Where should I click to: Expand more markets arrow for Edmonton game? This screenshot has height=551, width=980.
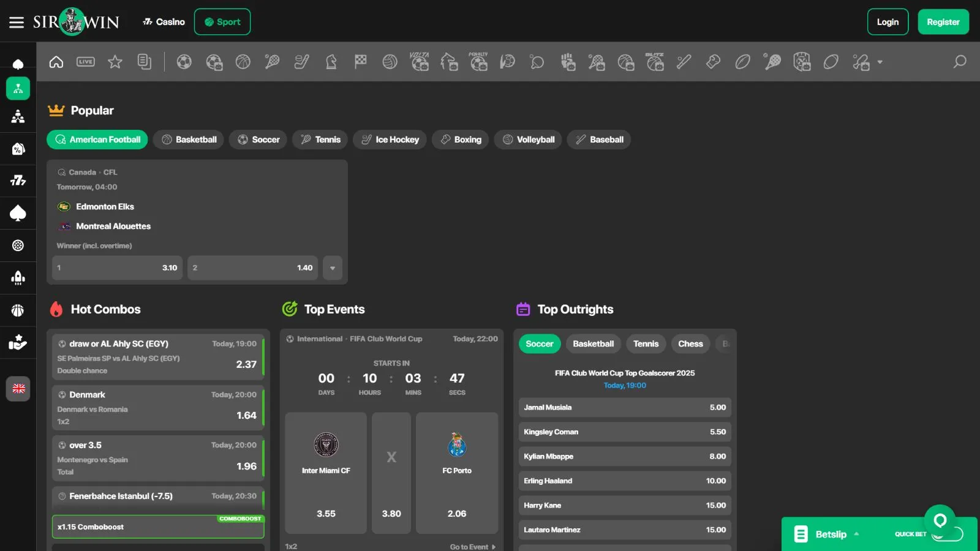[x=333, y=268]
